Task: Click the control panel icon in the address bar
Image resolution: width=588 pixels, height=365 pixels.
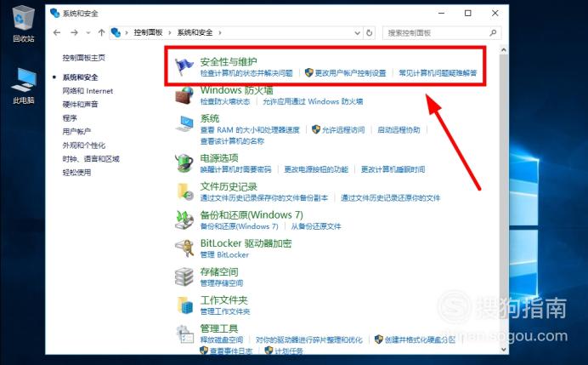Action: tap(116, 32)
